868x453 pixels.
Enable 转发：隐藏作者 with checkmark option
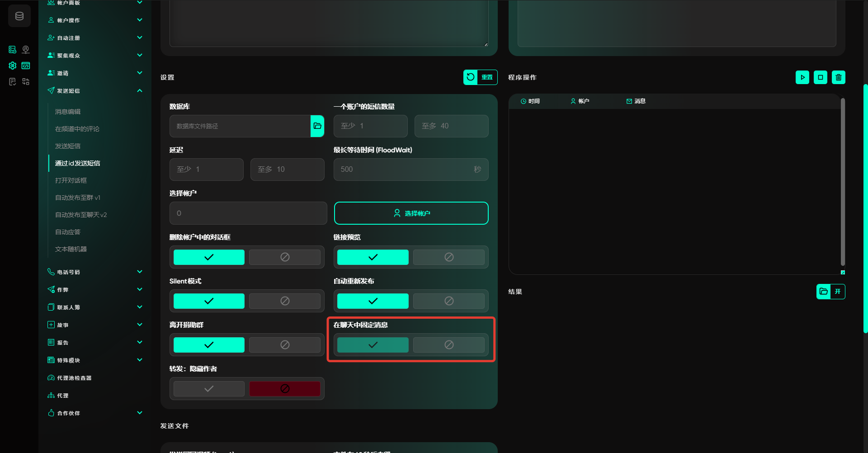point(209,389)
